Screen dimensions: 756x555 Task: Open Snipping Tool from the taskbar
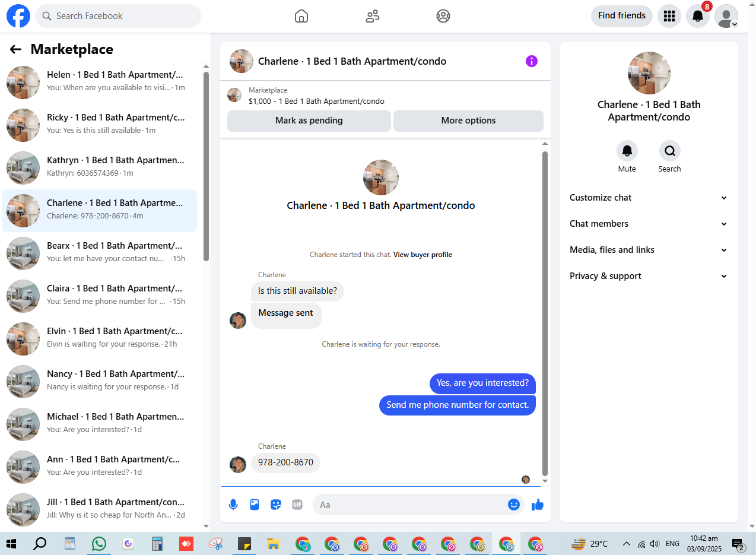[215, 544]
